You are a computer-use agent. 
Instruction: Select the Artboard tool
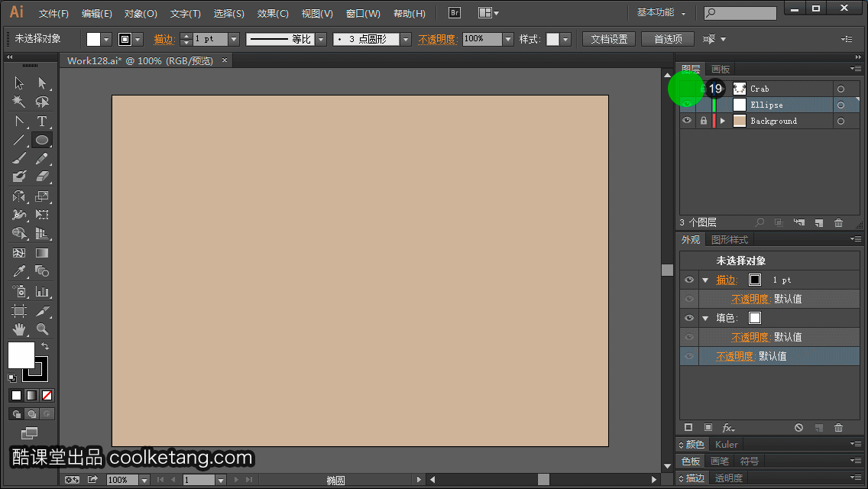coord(19,311)
